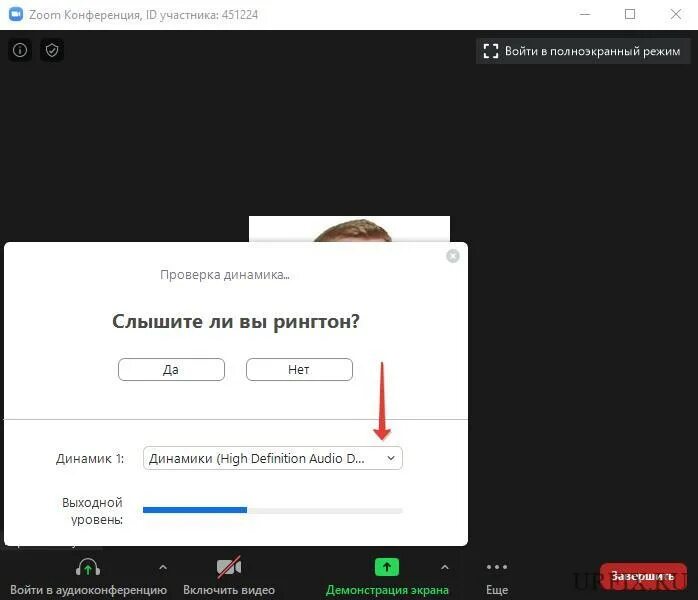Maximize the Zoom window
Screen dimensions: 698x600
(x=630, y=14)
